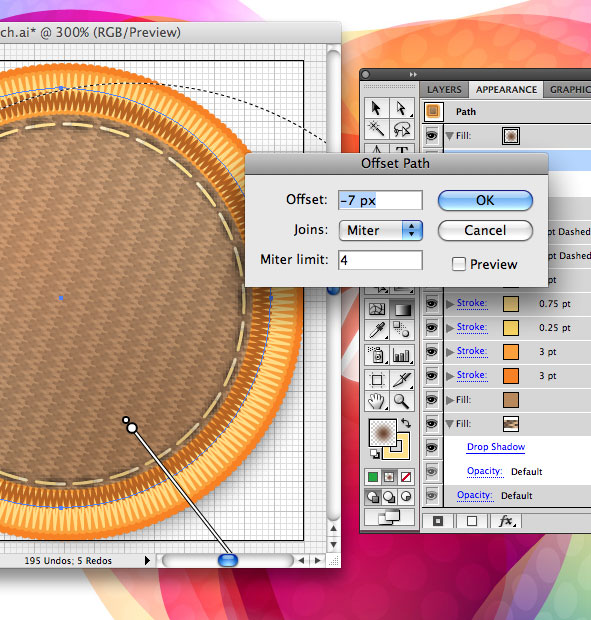
Task: Select the Slice tool
Action: [402, 380]
